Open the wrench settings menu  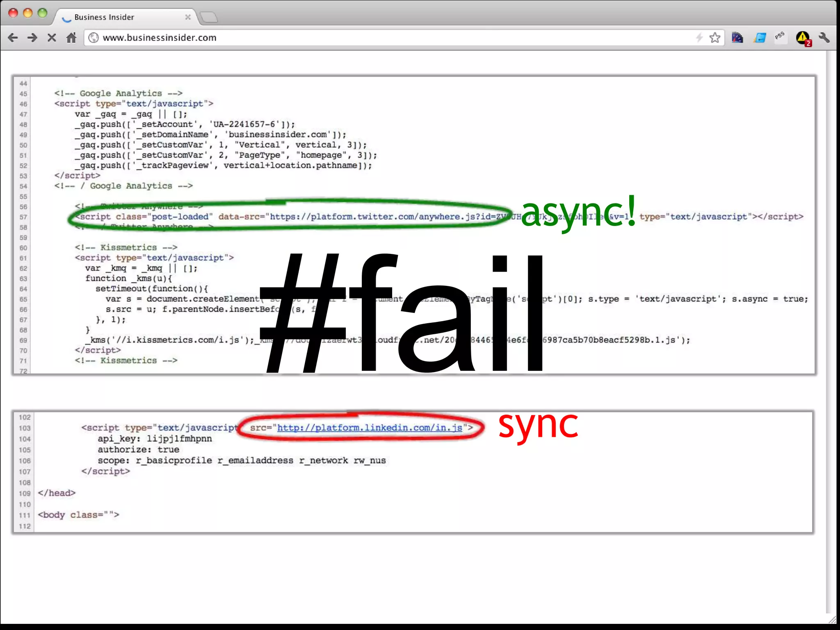(824, 38)
